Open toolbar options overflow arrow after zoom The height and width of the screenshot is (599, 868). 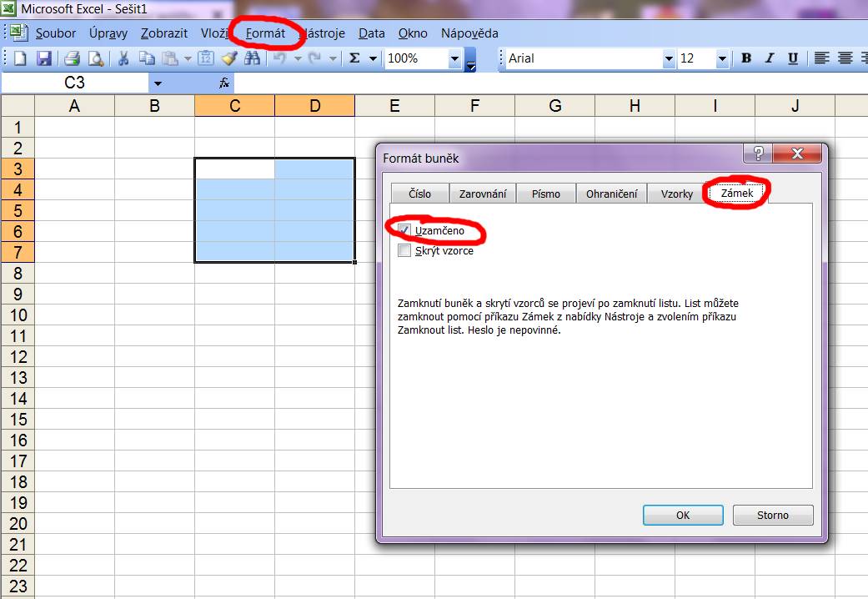[x=470, y=60]
